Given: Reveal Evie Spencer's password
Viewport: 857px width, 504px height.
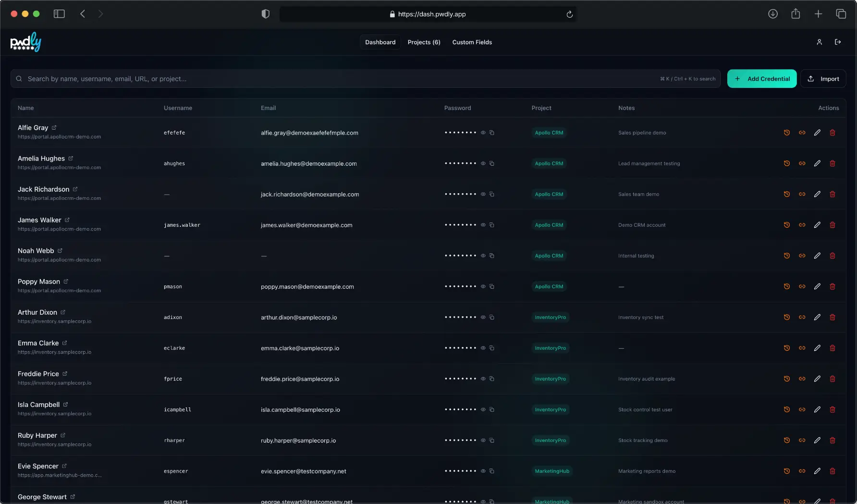Looking at the screenshot, I should tap(483, 471).
